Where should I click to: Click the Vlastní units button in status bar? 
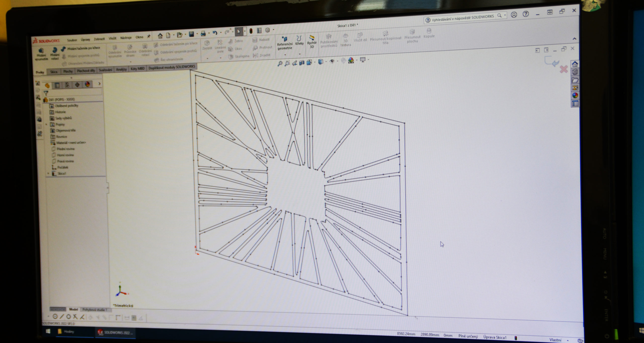[x=555, y=340]
